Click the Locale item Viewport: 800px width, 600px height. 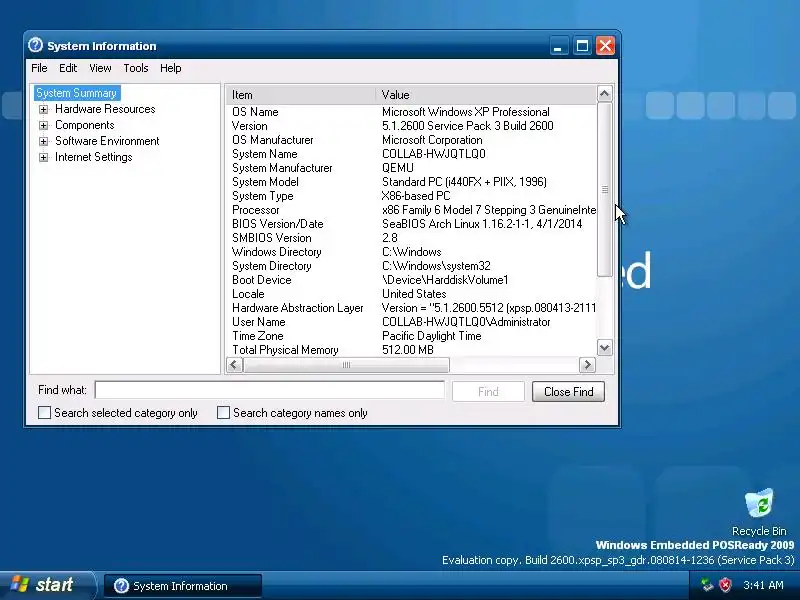[x=248, y=294]
